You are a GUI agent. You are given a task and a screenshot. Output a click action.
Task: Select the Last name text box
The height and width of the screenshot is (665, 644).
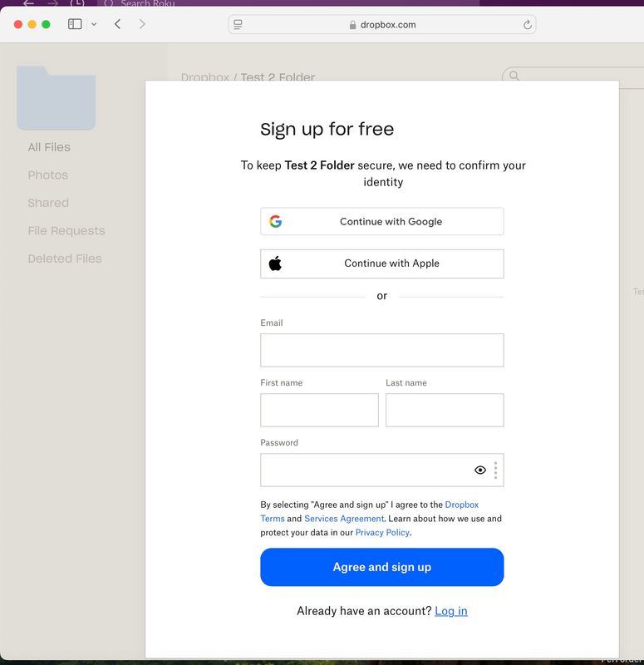(x=445, y=410)
